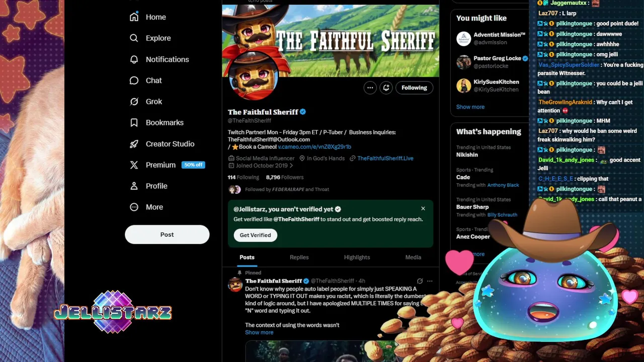This screenshot has width=644, height=362.
Task: Click the X Premium logo icon
Action: [x=134, y=165]
